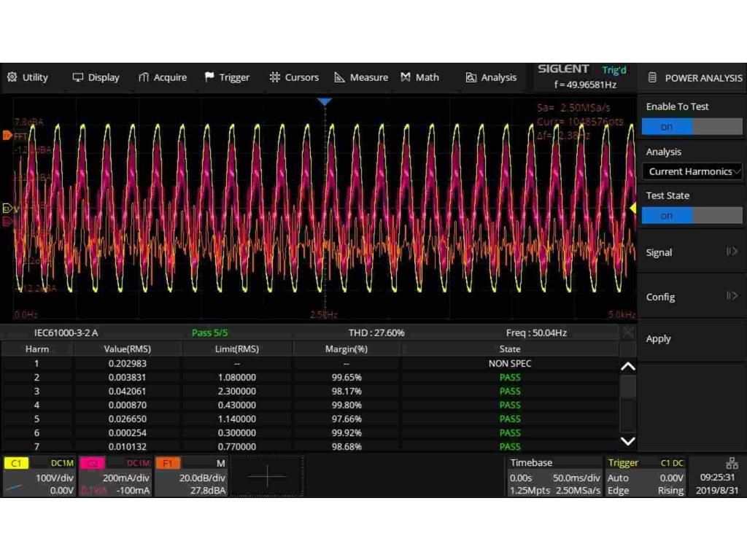Expand the Signal submenu
The height and width of the screenshot is (560, 747).
(x=692, y=252)
